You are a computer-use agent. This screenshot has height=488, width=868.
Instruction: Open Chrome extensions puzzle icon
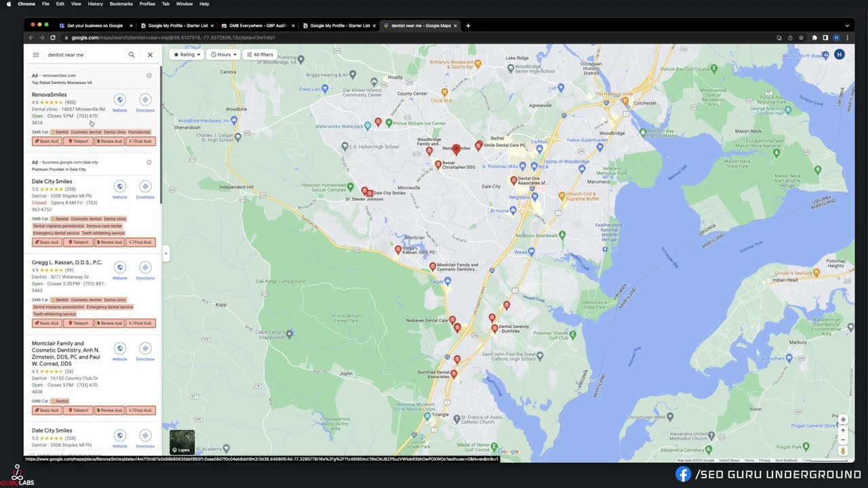[x=814, y=37]
